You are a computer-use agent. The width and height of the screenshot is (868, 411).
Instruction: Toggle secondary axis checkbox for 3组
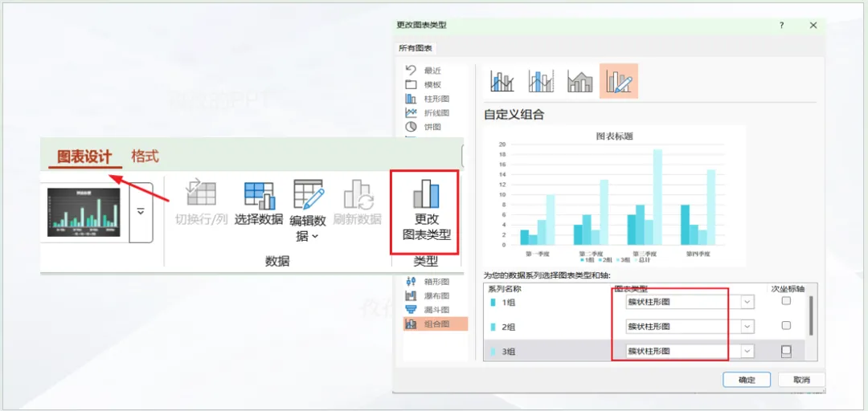pos(785,350)
